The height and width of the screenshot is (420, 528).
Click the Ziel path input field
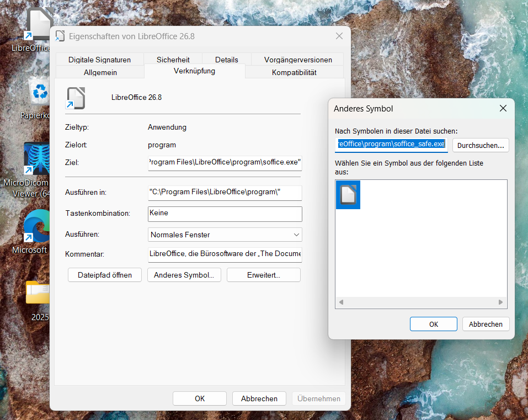click(225, 163)
